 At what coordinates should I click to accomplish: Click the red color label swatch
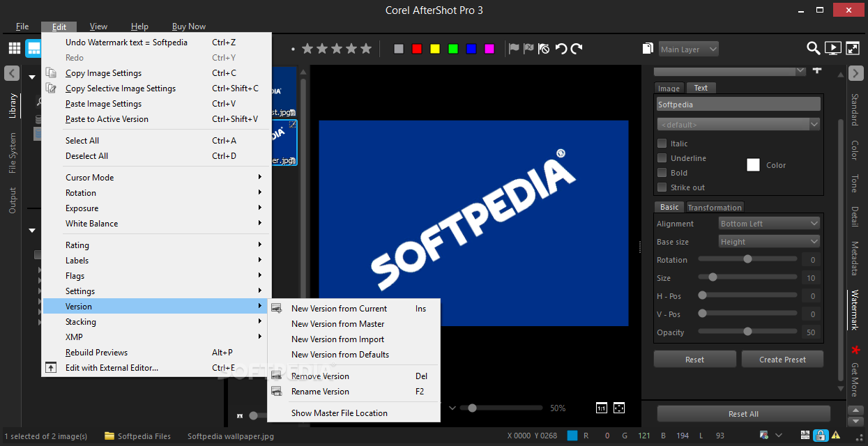417,49
